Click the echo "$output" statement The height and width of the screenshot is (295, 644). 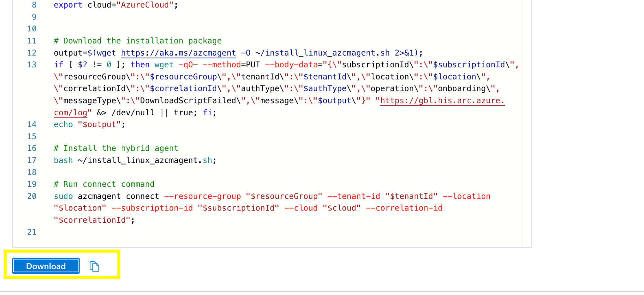click(89, 125)
